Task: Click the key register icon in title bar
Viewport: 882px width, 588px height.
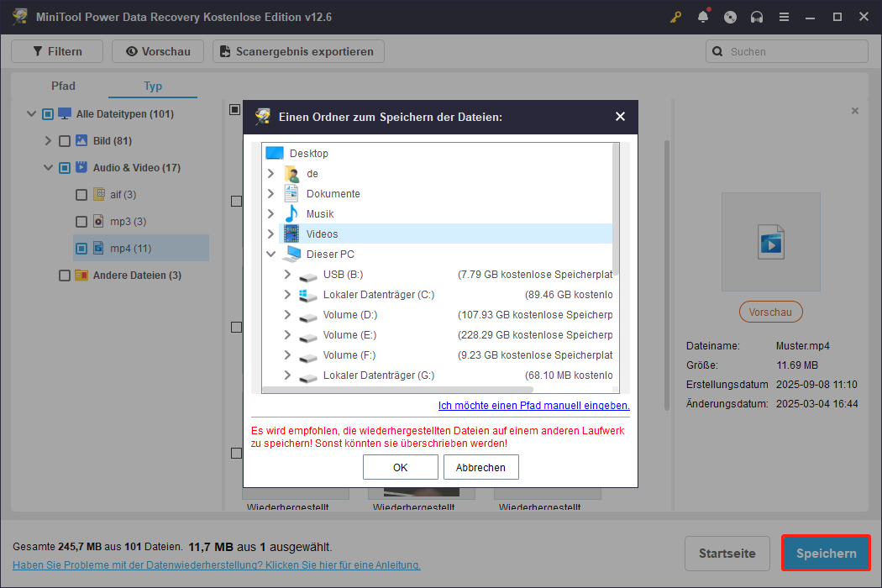Action: pos(676,17)
